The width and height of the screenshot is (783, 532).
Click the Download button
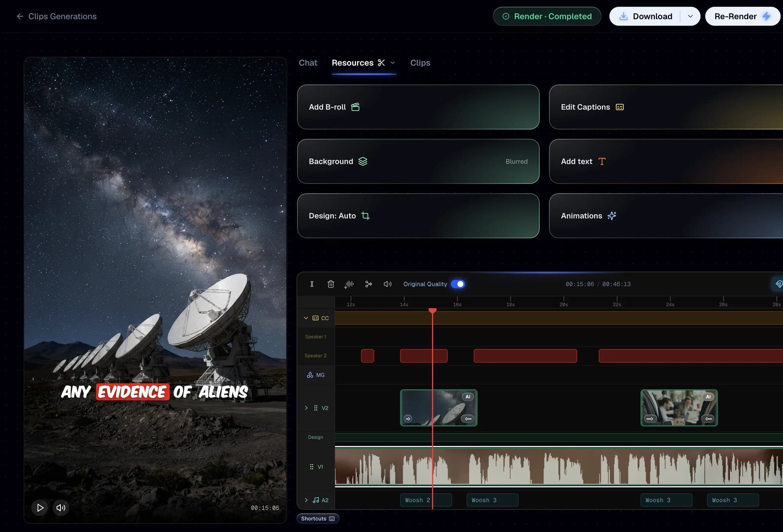click(x=645, y=16)
